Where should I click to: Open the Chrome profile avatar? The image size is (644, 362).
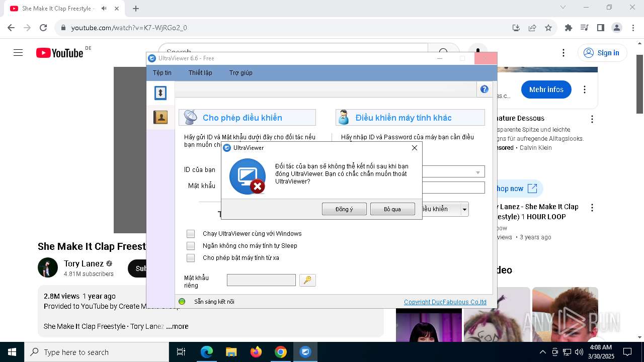click(617, 28)
